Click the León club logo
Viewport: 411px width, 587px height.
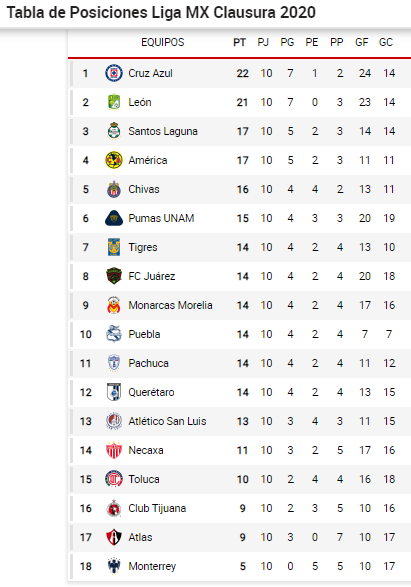[x=114, y=102]
